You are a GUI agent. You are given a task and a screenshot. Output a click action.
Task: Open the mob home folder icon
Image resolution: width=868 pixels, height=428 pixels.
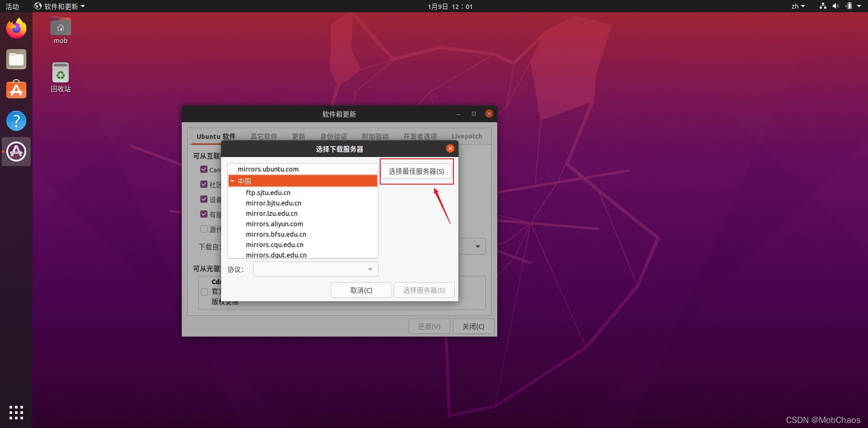[61, 31]
